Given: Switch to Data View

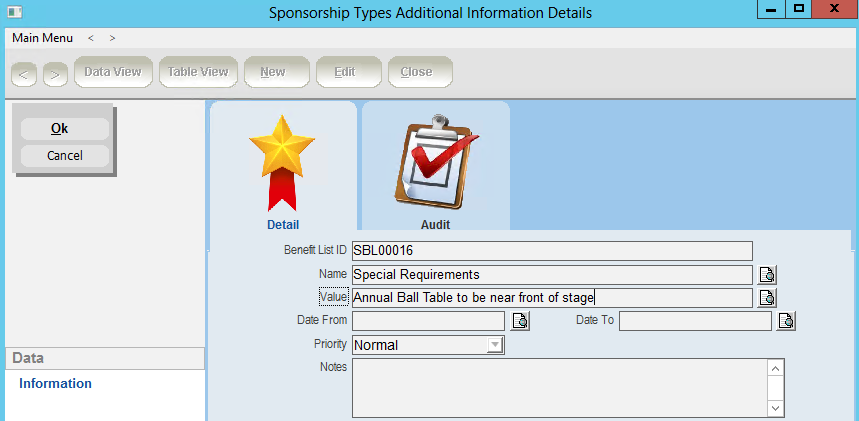Looking at the screenshot, I should pyautogui.click(x=112, y=72).
